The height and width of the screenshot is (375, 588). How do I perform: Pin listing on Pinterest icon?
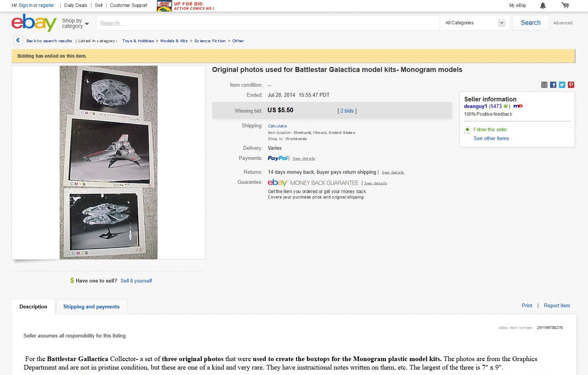coord(571,85)
